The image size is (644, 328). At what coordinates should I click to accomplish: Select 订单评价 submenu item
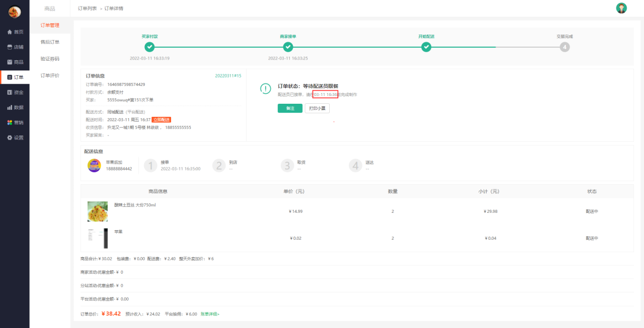49,76
